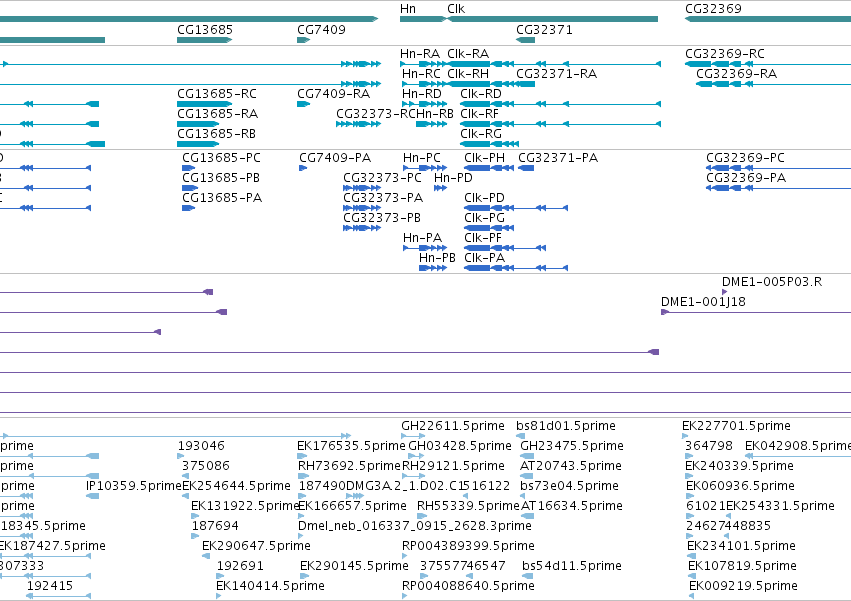Open the CG13685-RB transcript label
Viewport: 851px width, 601px height.
[216, 134]
